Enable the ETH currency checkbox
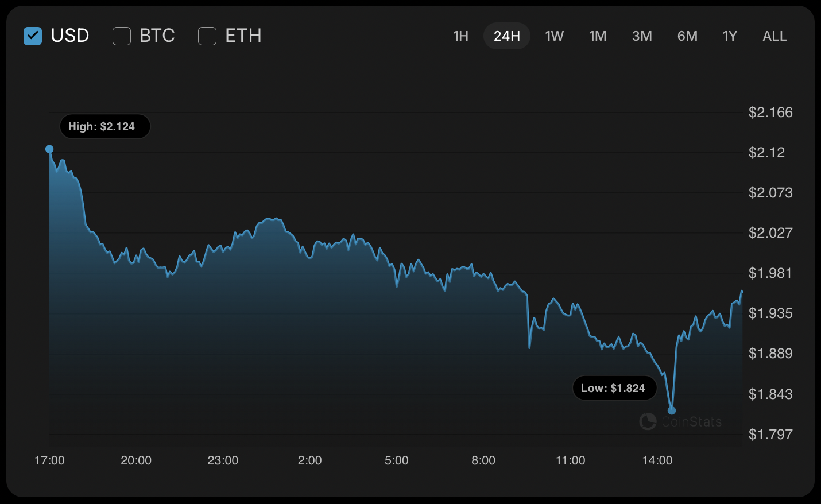 (x=207, y=36)
